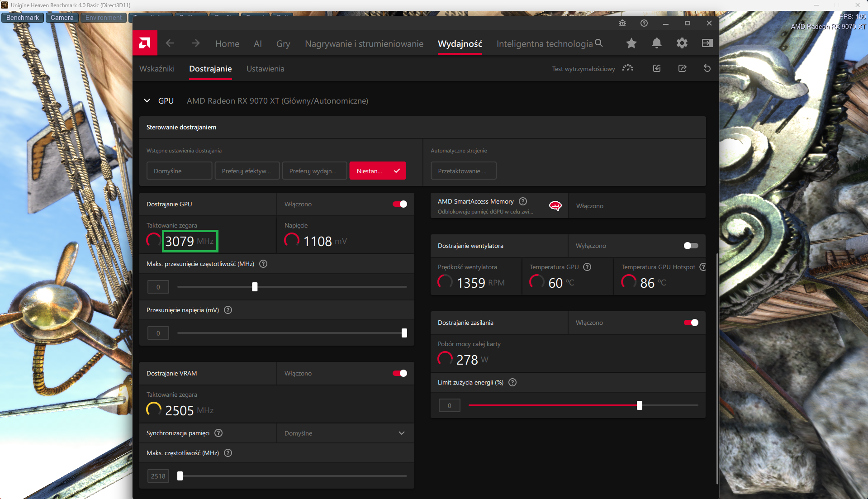Turn off the Dostrajanie VRAM toggle
Viewport: 868px width, 499px height.
(400, 373)
